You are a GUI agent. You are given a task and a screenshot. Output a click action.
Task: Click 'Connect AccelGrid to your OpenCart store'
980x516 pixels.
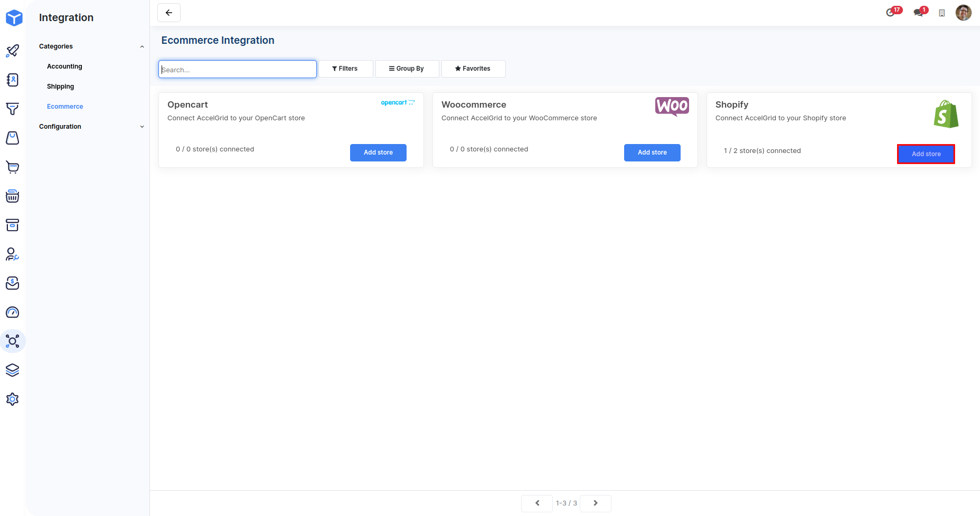tap(236, 118)
